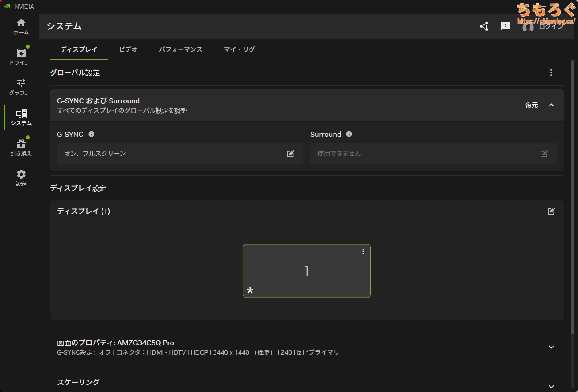Click the Restore button for G-SYNC settings
This screenshot has height=392, width=578.
(532, 105)
